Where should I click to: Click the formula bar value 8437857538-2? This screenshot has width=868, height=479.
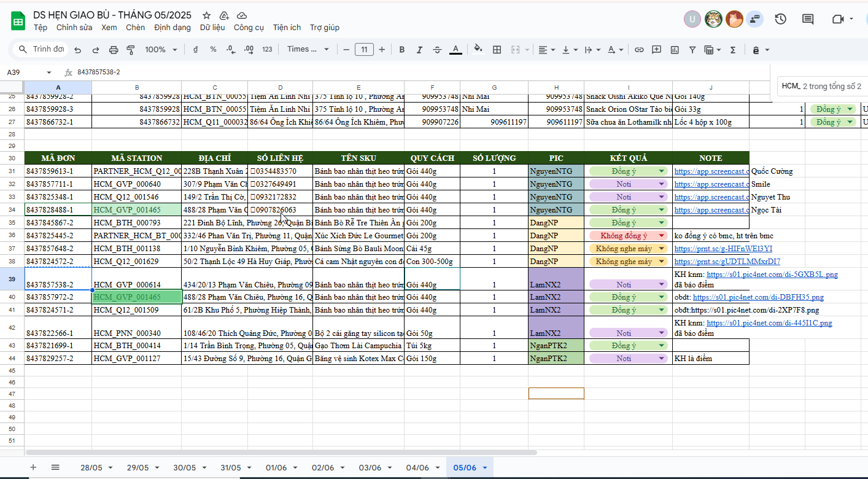99,72
